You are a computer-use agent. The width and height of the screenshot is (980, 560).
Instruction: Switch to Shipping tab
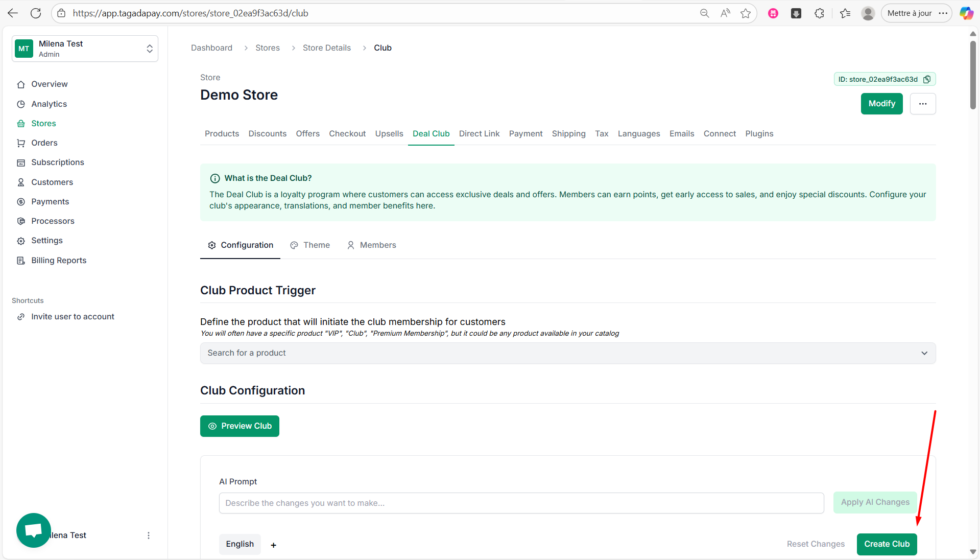point(568,134)
